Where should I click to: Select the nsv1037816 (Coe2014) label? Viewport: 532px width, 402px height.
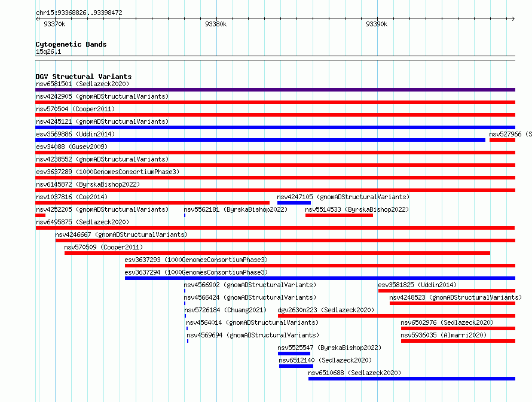[x=72, y=197]
